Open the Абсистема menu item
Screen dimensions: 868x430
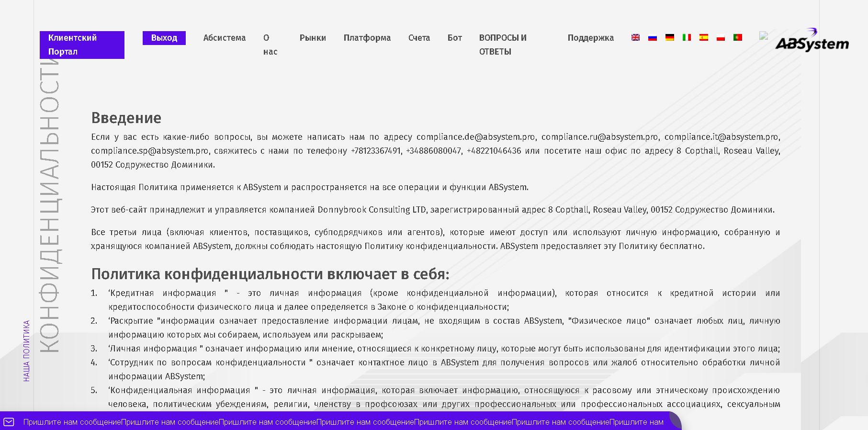tap(225, 38)
